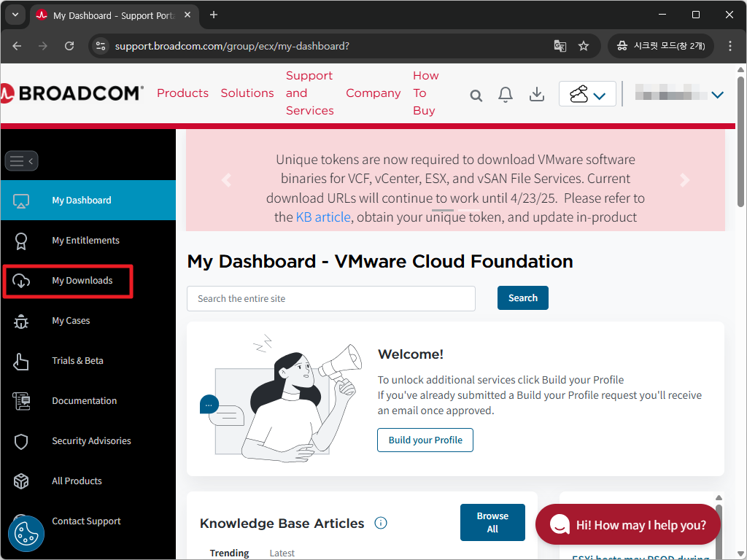Open notifications via the bell icon
This screenshot has height=560, width=747.
point(506,94)
